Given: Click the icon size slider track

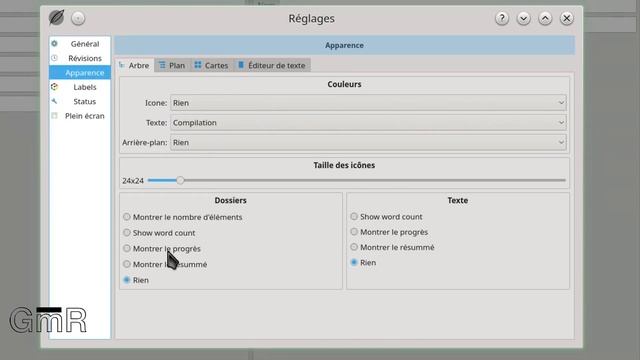Looking at the screenshot, I should coord(357,180).
